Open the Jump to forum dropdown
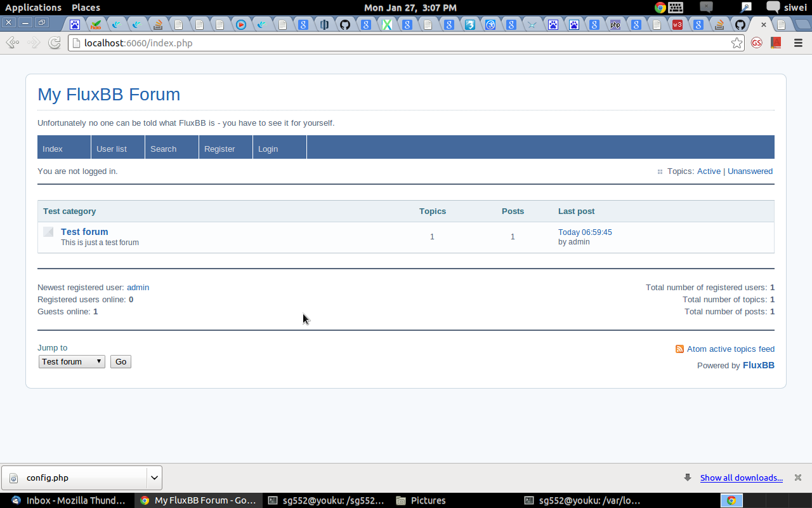 (71, 361)
